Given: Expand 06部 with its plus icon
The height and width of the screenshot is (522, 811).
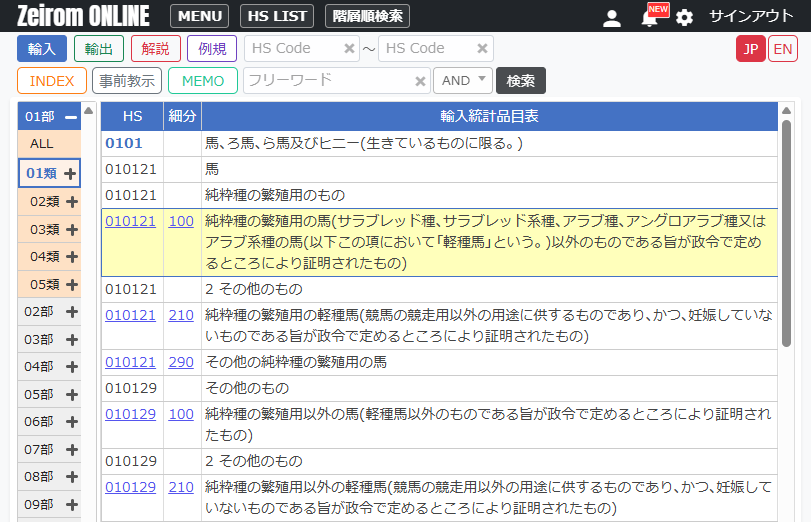Looking at the screenshot, I should click(x=72, y=422).
